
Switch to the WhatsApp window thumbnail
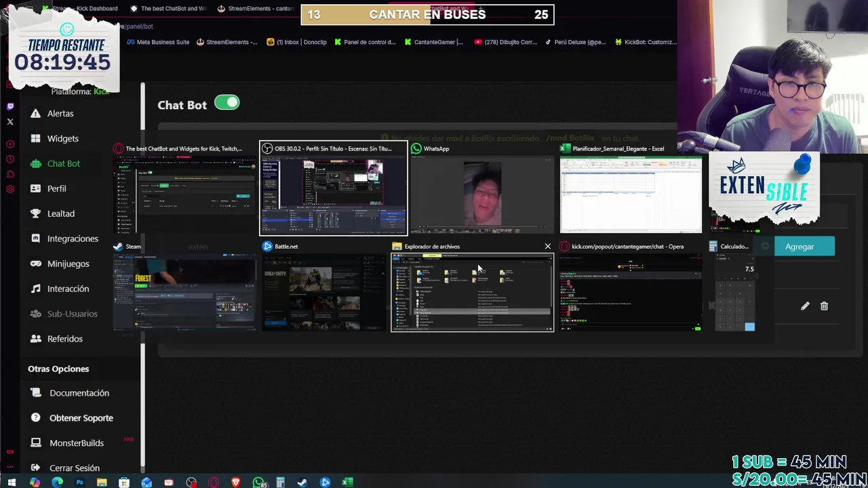point(482,188)
